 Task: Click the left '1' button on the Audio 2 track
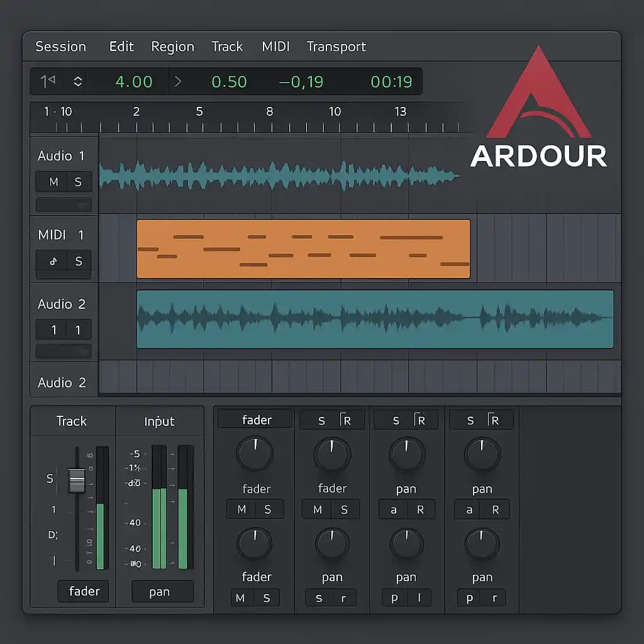[52, 330]
